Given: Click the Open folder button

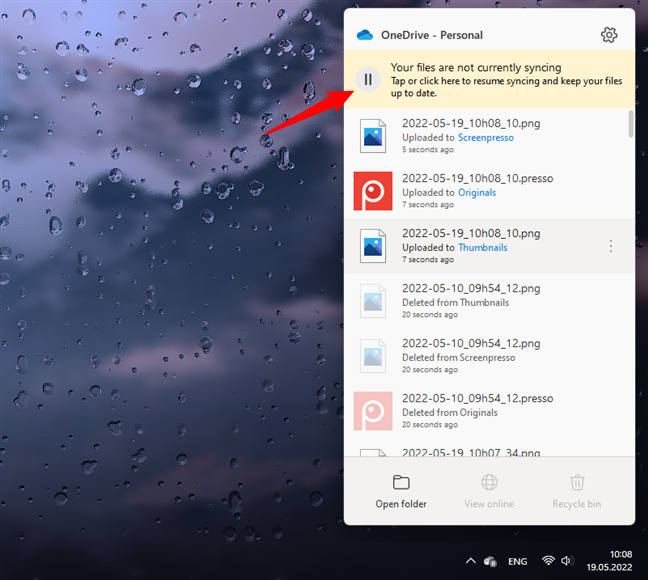Looking at the screenshot, I should 401,492.
